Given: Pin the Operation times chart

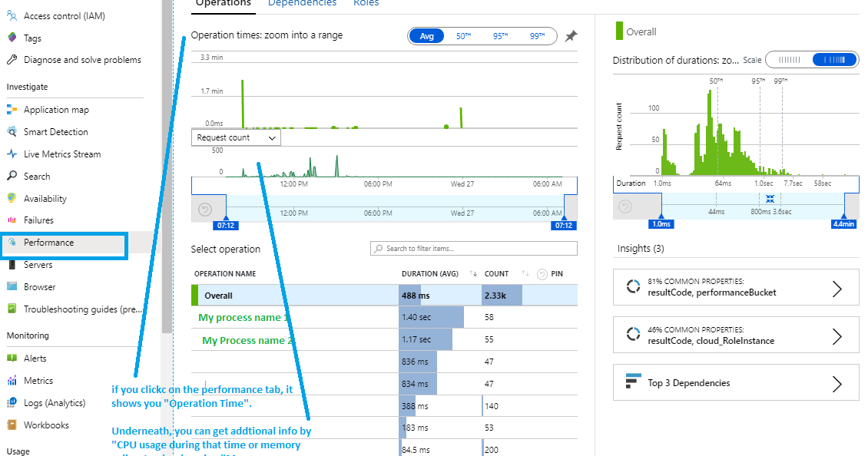Looking at the screenshot, I should (570, 35).
